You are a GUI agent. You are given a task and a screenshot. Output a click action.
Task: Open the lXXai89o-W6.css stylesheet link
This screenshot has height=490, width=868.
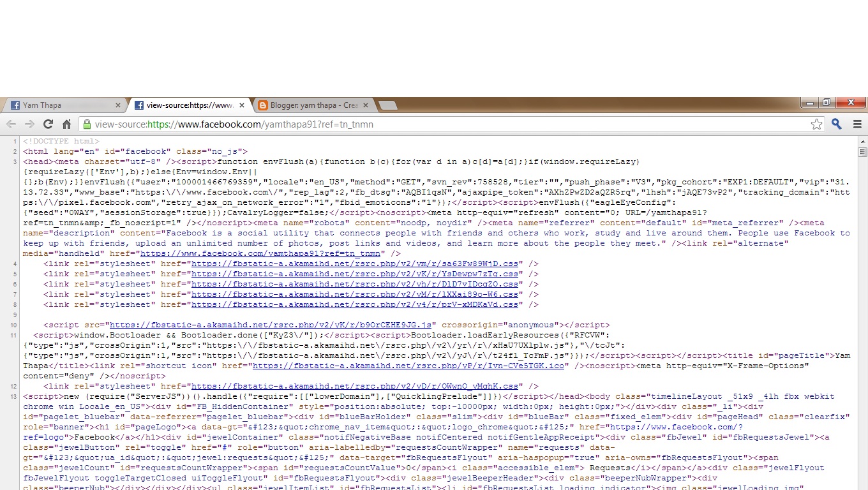[x=355, y=294]
